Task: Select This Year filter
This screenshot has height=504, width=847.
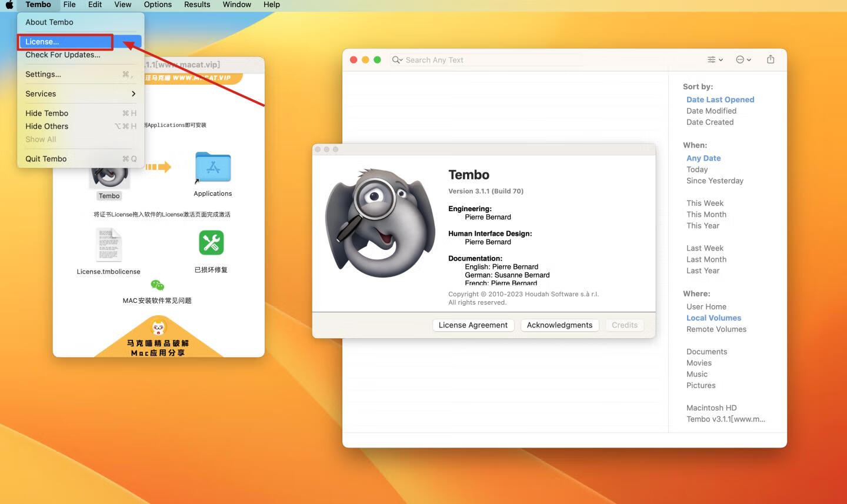Action: (x=703, y=226)
